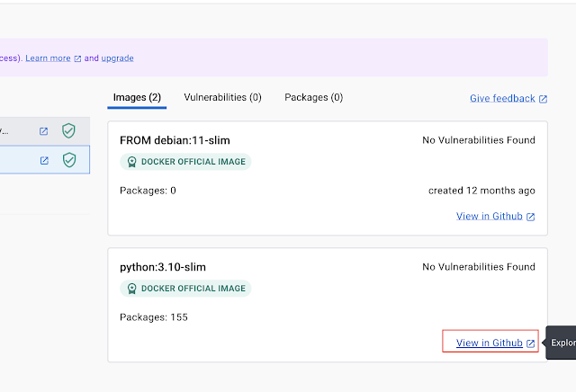Click external icon beside debian View in Github
Image resolution: width=576 pixels, height=392 pixels.
530,217
